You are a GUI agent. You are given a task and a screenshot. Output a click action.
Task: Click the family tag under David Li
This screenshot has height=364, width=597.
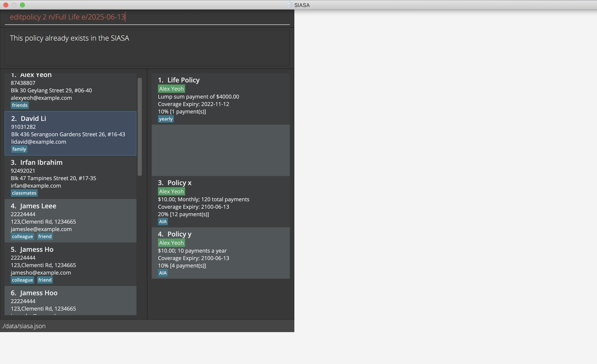pyautogui.click(x=19, y=149)
